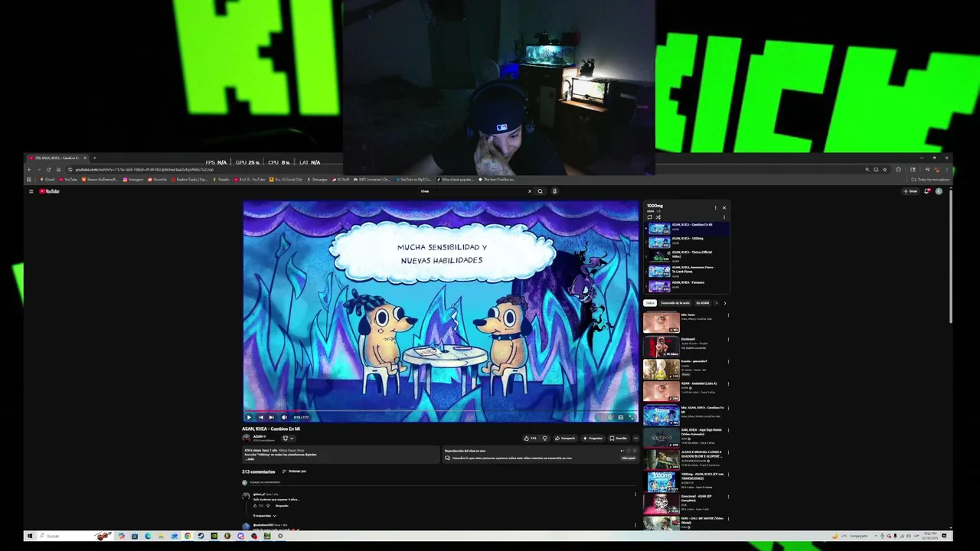The height and width of the screenshot is (551, 980).
Task: Reload the page in browser
Action: 48,169
